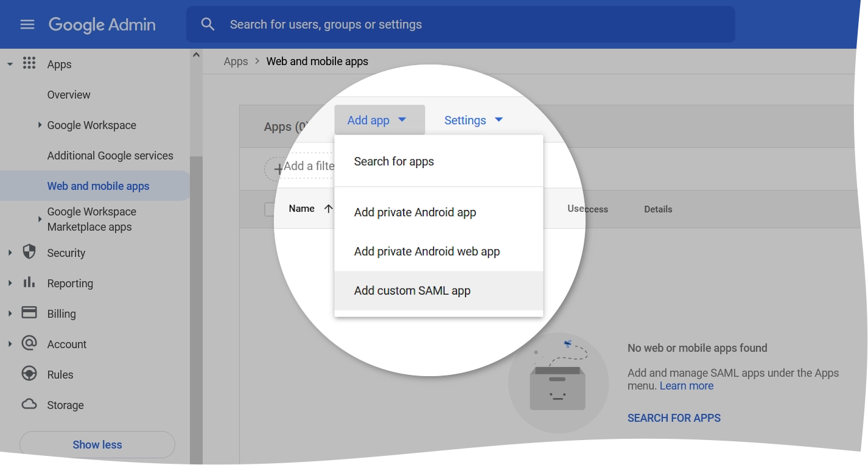This screenshot has width=868, height=465.
Task: Click the No web or mobile apps found text
Action: (698, 348)
